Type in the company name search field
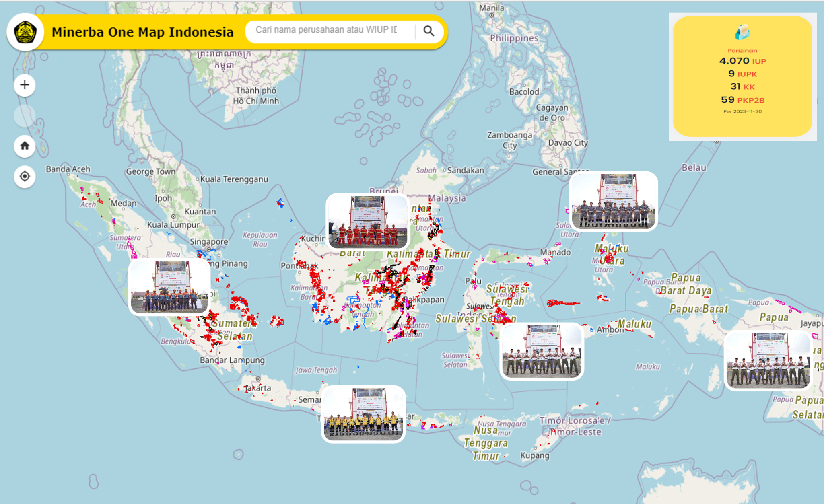This screenshot has width=824, height=504. click(x=326, y=30)
